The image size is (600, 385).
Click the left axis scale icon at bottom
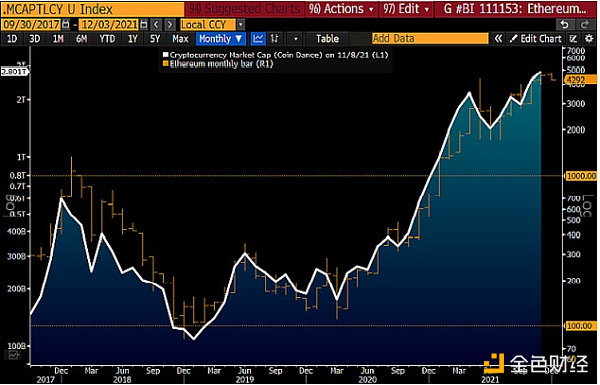pos(14,356)
